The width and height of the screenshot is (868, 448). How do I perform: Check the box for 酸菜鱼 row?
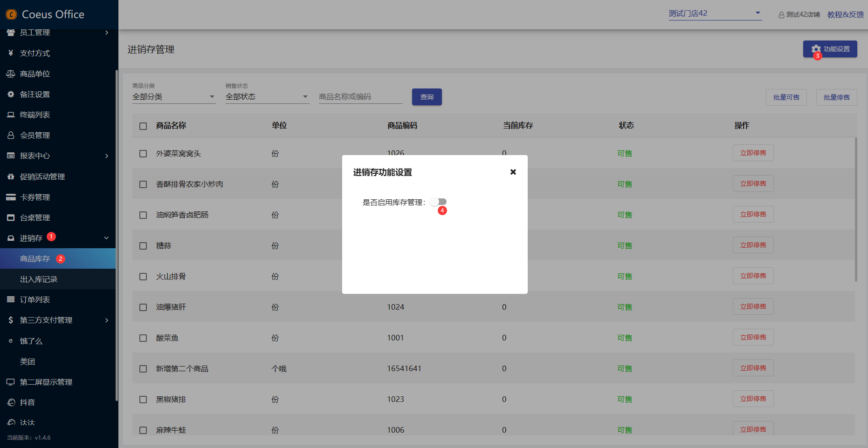point(143,338)
